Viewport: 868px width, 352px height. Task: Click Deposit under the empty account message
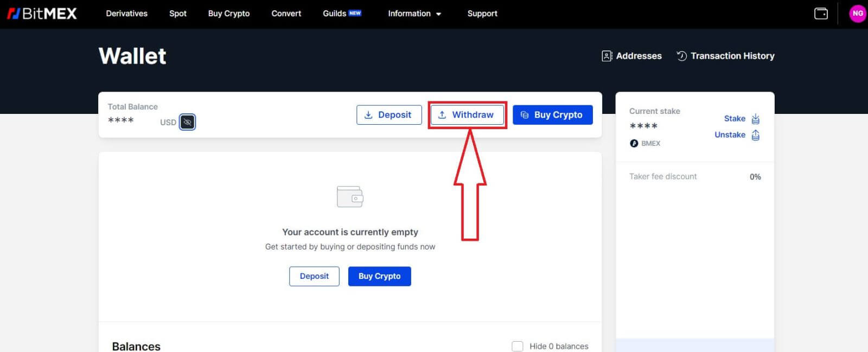(x=314, y=276)
